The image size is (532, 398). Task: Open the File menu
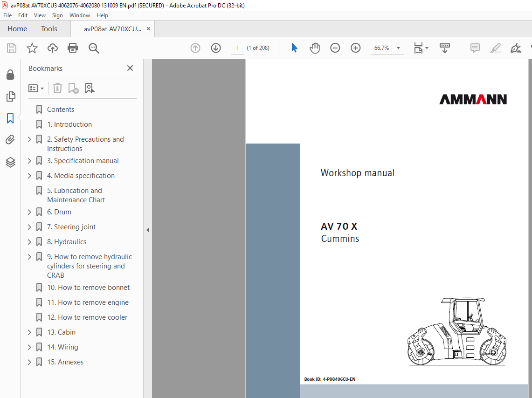pos(7,15)
